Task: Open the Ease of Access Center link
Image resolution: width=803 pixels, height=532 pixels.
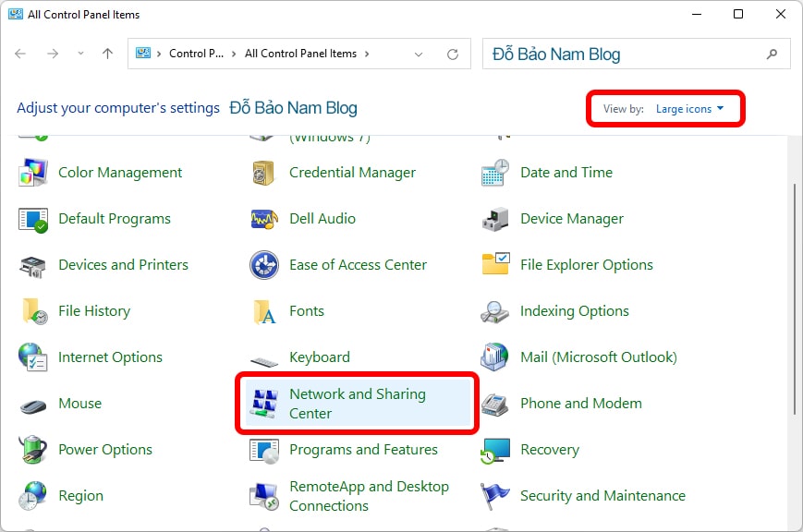Action: tap(358, 265)
